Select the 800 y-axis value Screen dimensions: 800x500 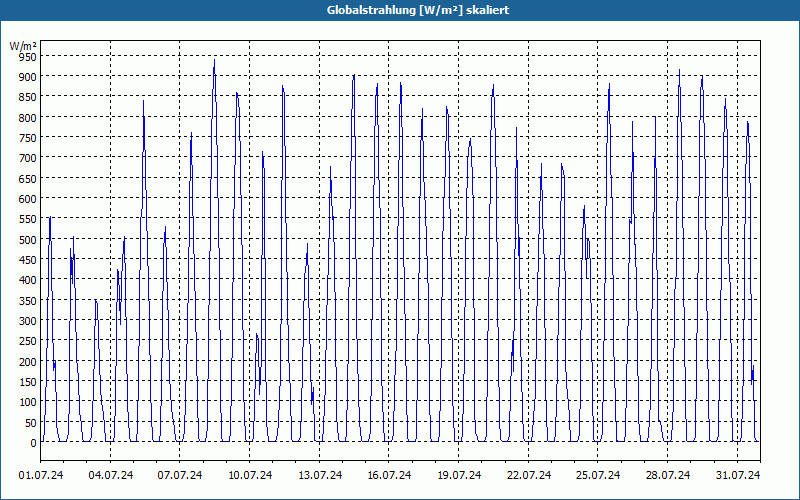coord(28,118)
